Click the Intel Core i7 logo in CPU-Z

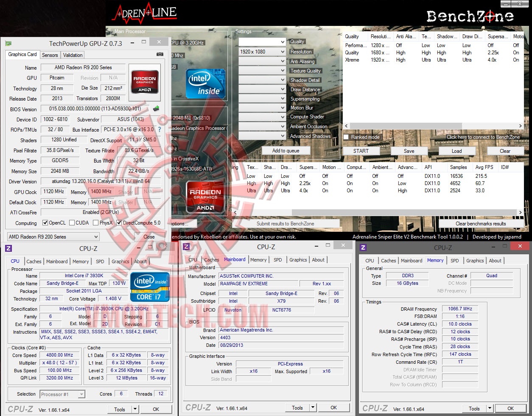[x=150, y=287]
